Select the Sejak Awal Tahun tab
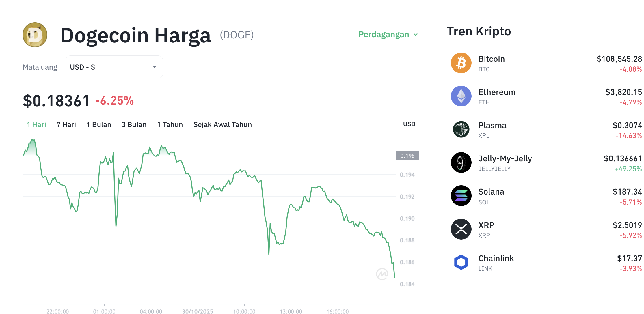The image size is (644, 314). (x=222, y=124)
